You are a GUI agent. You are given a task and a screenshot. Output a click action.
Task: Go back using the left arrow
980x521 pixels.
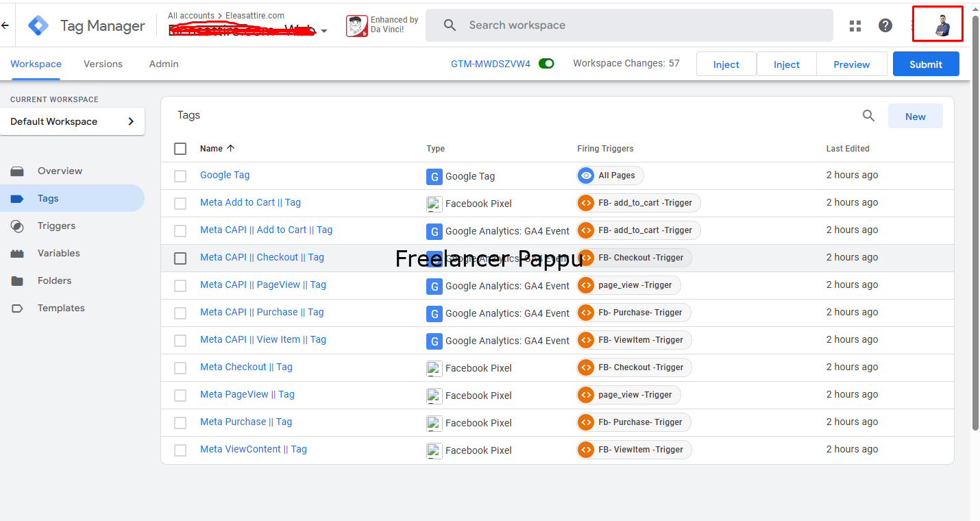pos(5,26)
